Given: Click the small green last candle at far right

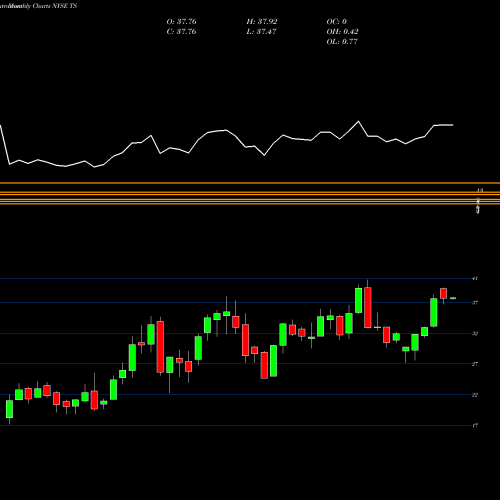Looking at the screenshot, I should (453, 298).
